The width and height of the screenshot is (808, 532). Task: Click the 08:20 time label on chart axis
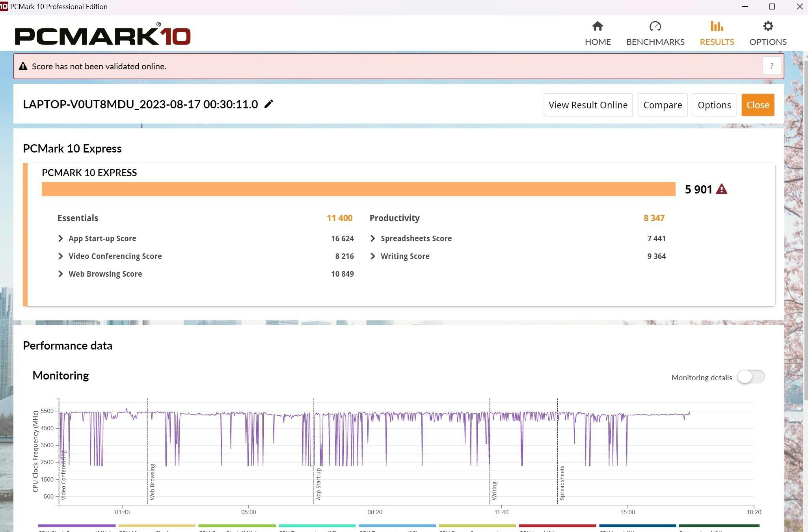click(375, 512)
